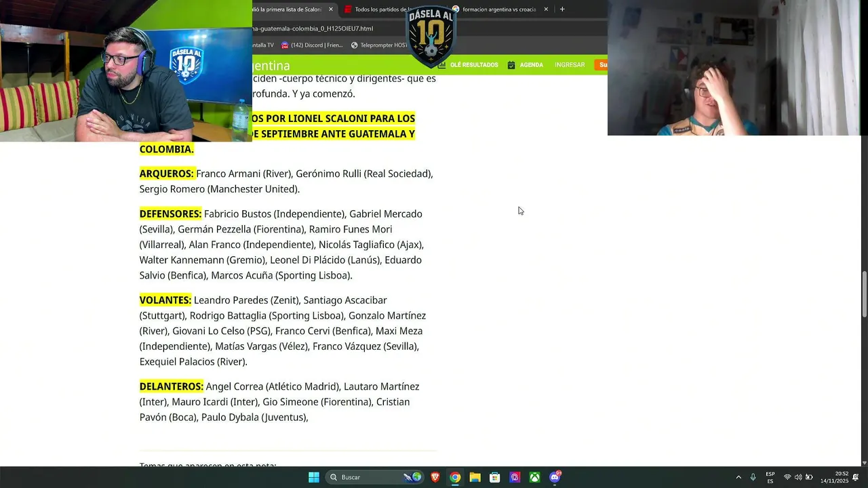868x488 pixels.
Task: Click the text Paulo Dybala (Juventus)
Action: [x=254, y=418]
